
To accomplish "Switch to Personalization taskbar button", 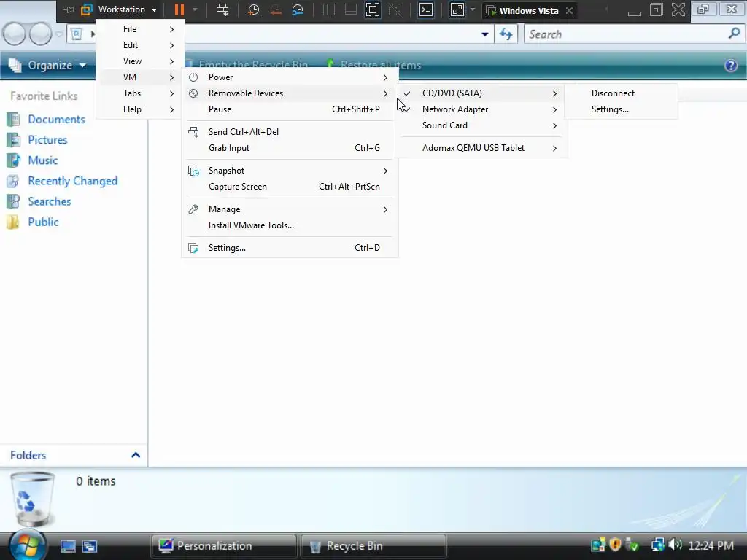I will tap(224, 546).
